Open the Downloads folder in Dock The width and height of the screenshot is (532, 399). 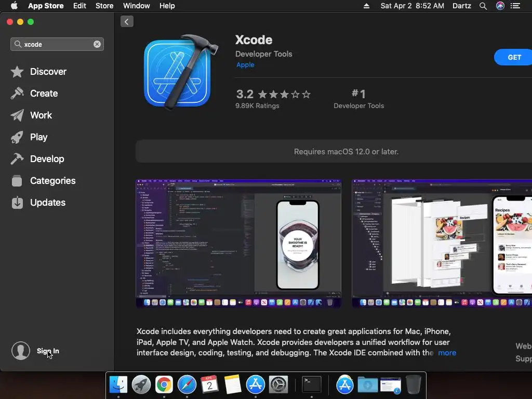368,385
